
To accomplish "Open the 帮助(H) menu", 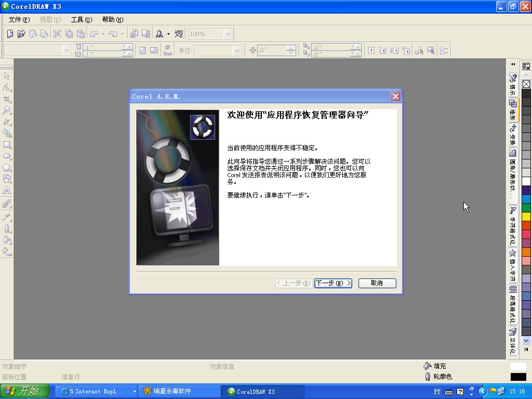I will coord(113,20).
